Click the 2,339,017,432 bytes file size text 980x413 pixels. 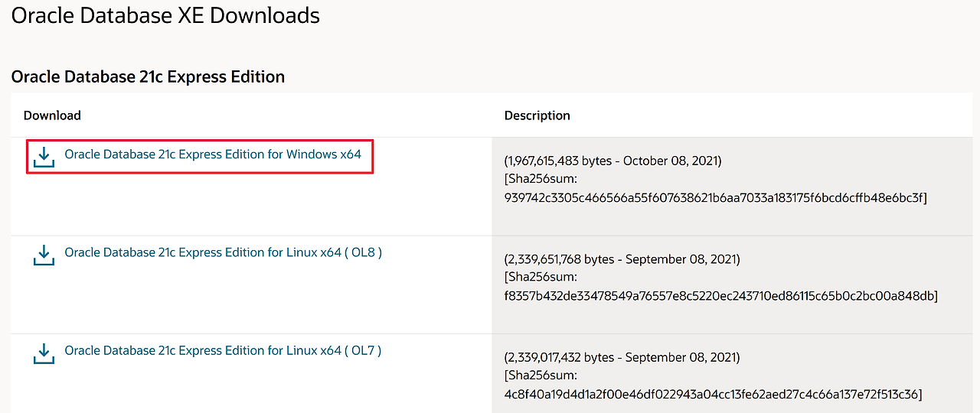coord(560,357)
